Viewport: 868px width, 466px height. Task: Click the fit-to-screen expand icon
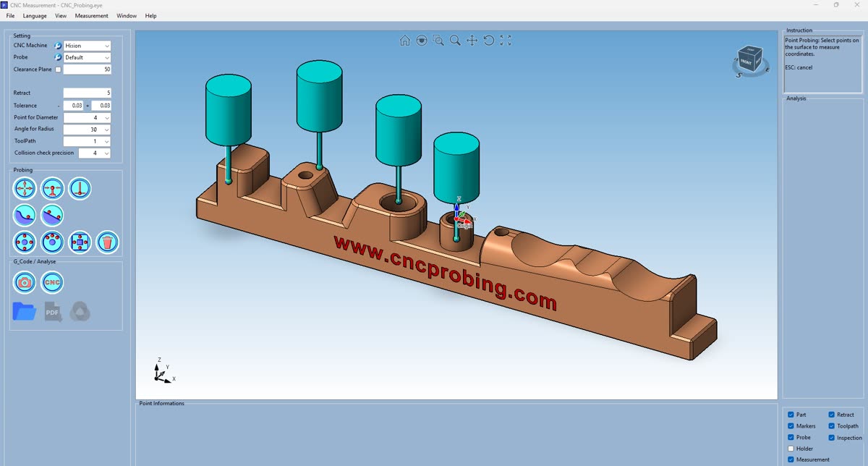pos(505,41)
